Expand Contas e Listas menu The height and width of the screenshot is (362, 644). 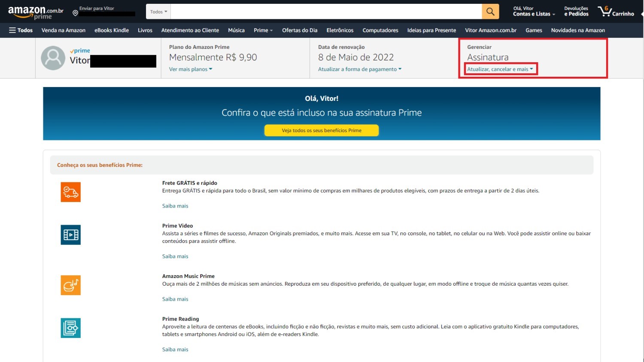click(x=534, y=11)
